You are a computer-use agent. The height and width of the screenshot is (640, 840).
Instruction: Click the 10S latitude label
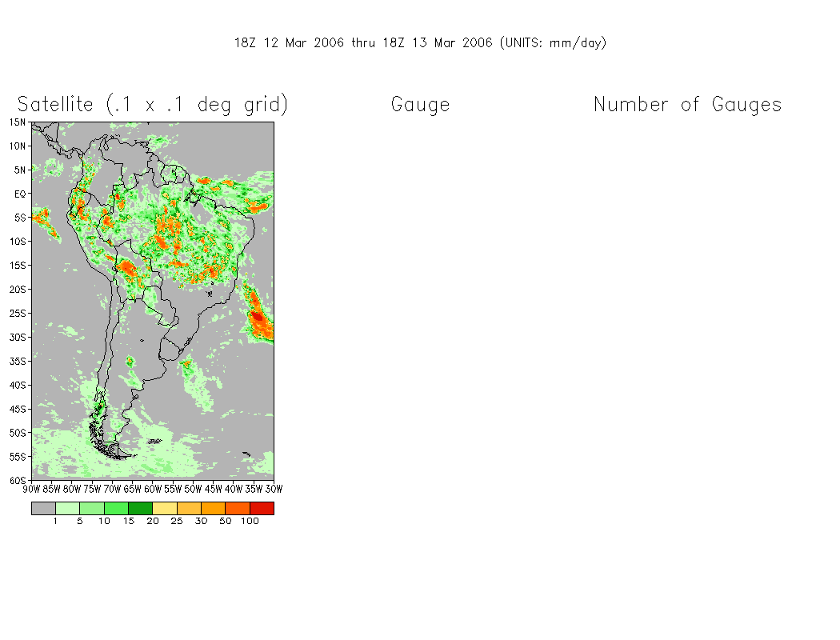(x=17, y=242)
